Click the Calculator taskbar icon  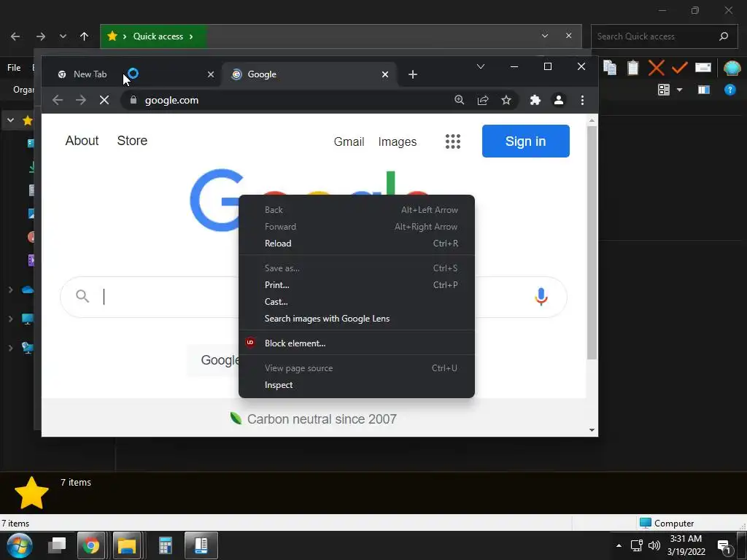pyautogui.click(x=166, y=545)
